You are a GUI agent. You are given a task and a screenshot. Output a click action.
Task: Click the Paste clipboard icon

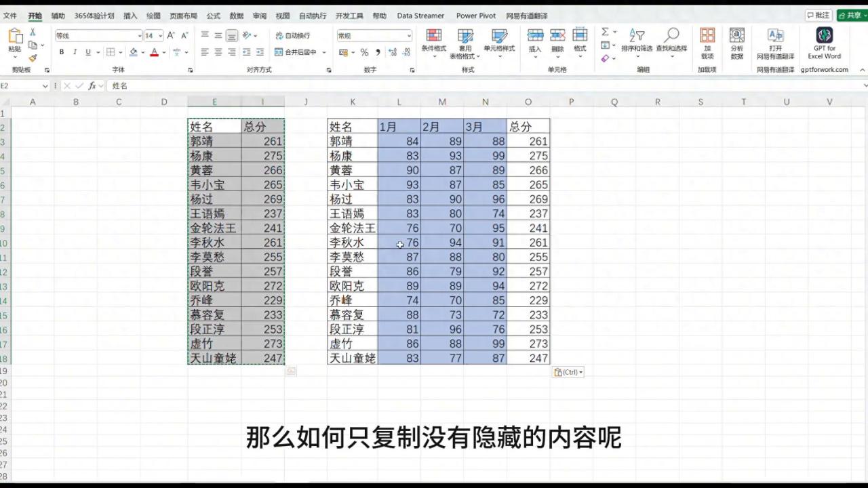(15, 37)
